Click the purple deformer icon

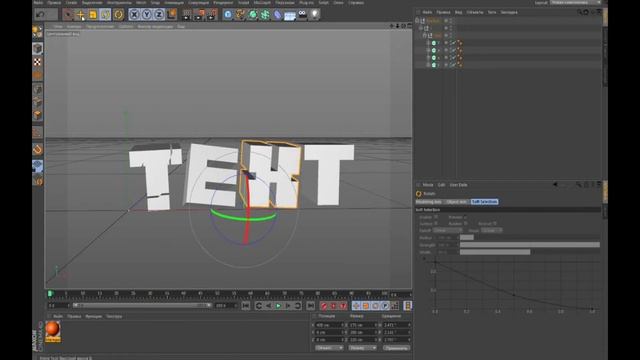[x=278, y=15]
